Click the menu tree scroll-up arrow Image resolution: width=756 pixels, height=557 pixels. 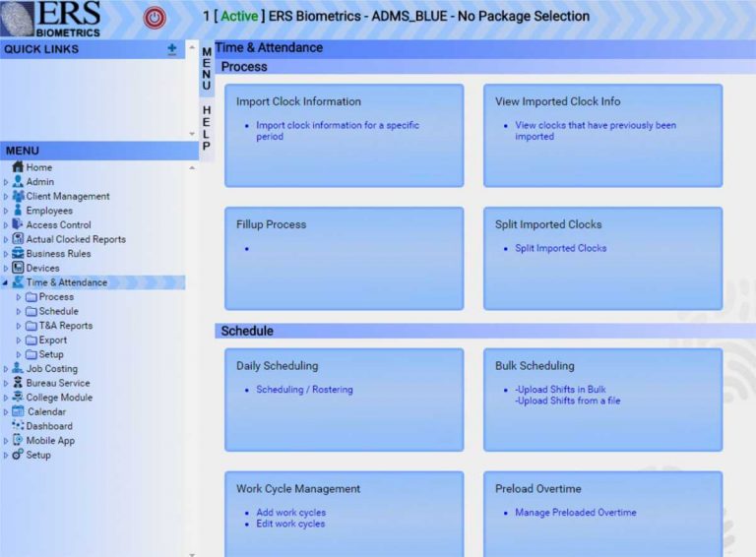click(192, 167)
